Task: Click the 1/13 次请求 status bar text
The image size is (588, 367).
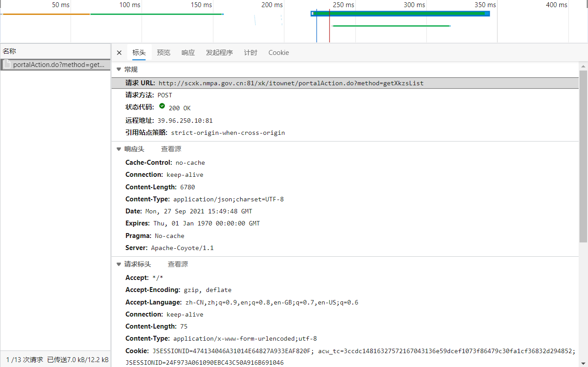Action: 25,360
